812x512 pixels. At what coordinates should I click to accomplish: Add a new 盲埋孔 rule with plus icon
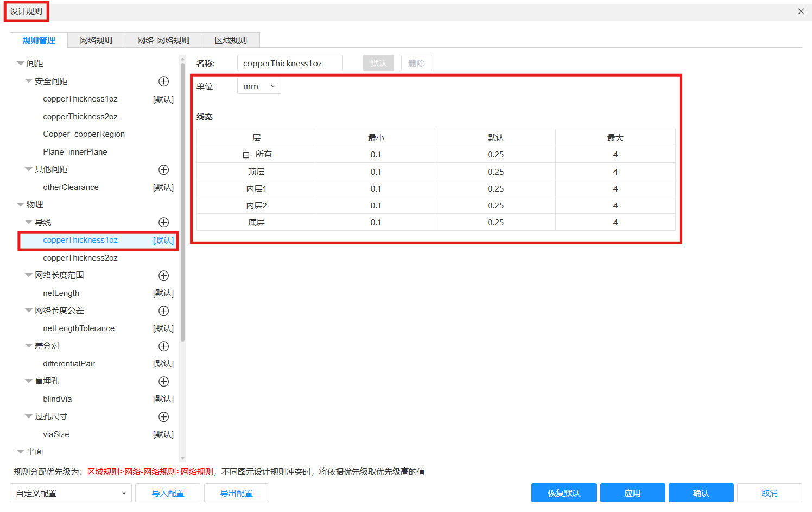point(163,381)
